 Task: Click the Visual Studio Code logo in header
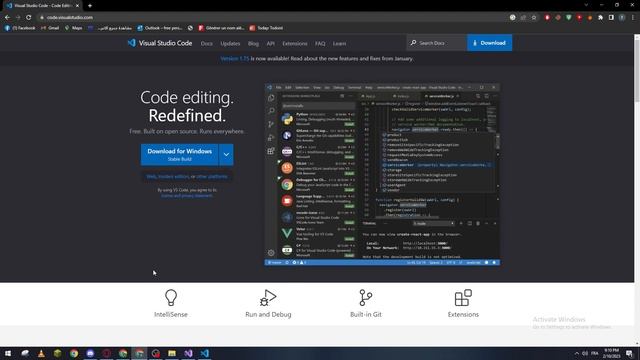(x=160, y=43)
